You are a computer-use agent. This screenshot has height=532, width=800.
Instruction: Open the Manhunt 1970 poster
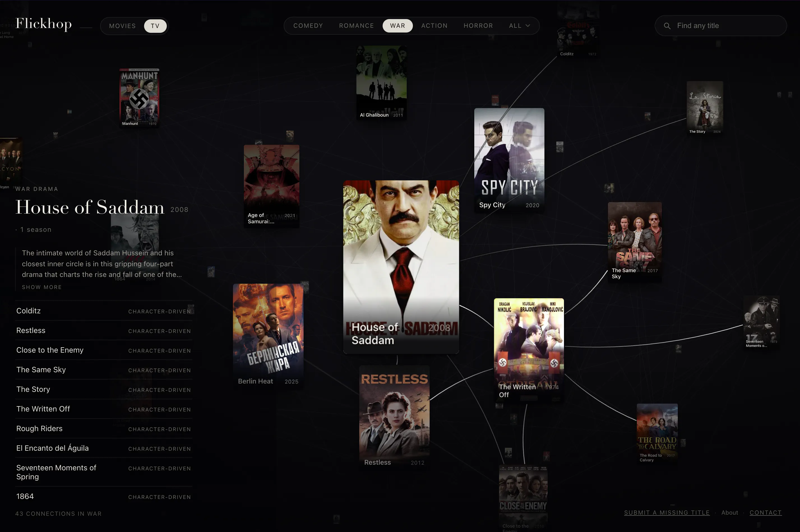(x=139, y=98)
